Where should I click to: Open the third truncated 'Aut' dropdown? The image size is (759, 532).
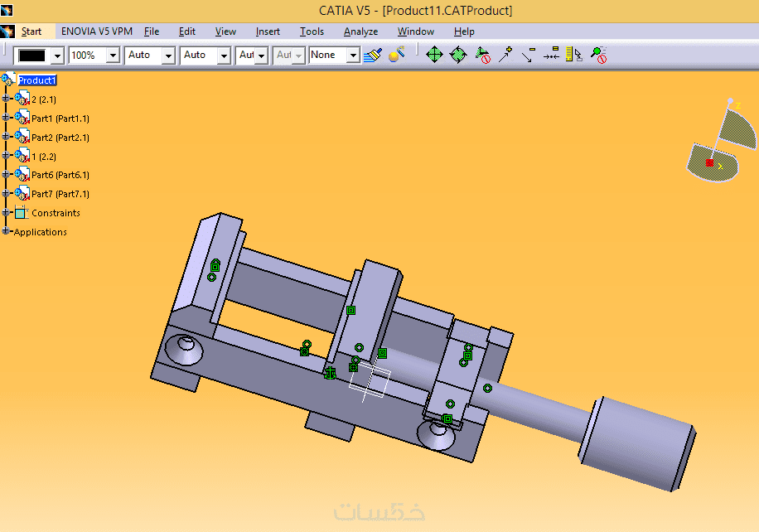click(x=261, y=56)
